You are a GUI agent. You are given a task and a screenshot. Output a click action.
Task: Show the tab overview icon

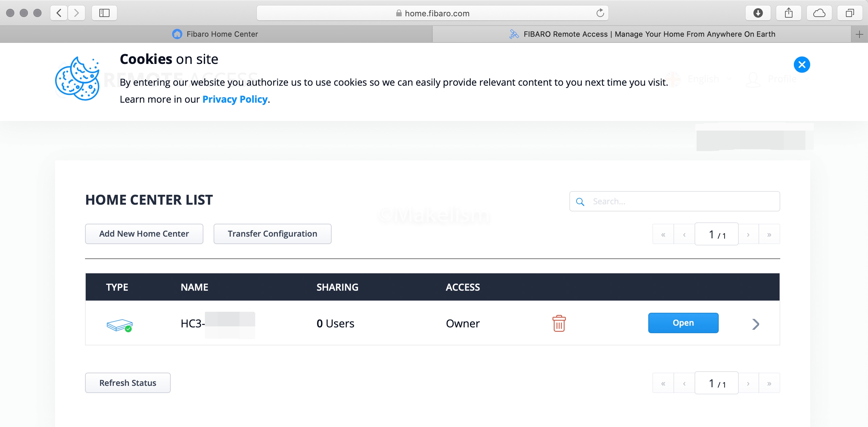(850, 13)
